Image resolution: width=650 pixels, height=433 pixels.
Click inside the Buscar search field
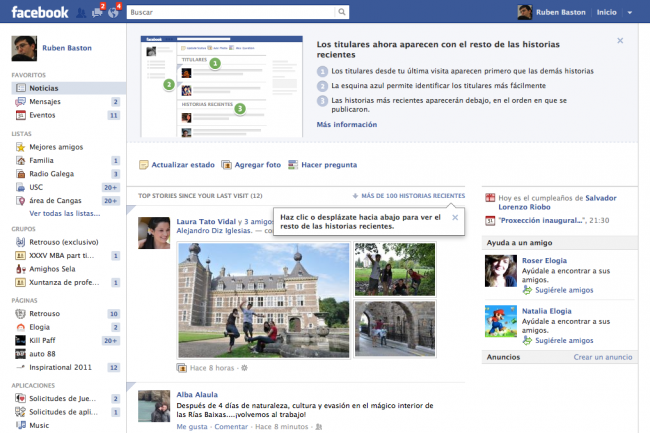[x=232, y=12]
